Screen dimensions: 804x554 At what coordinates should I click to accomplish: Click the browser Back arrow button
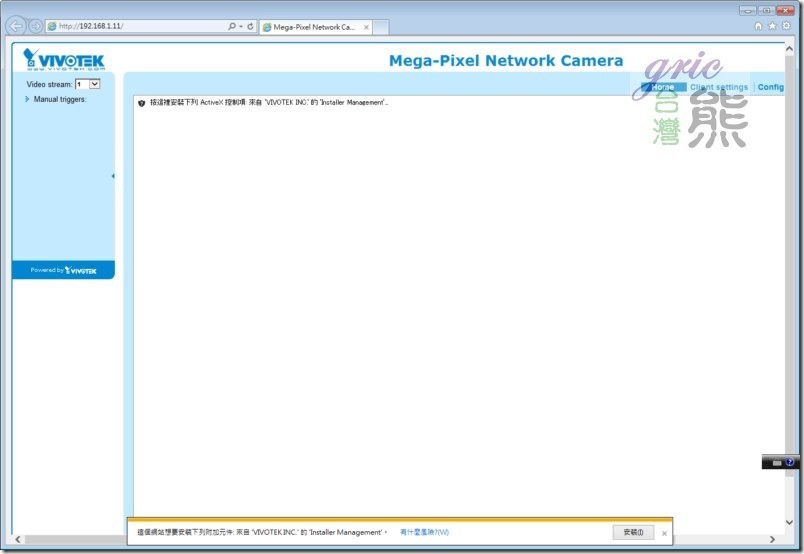coord(16,26)
